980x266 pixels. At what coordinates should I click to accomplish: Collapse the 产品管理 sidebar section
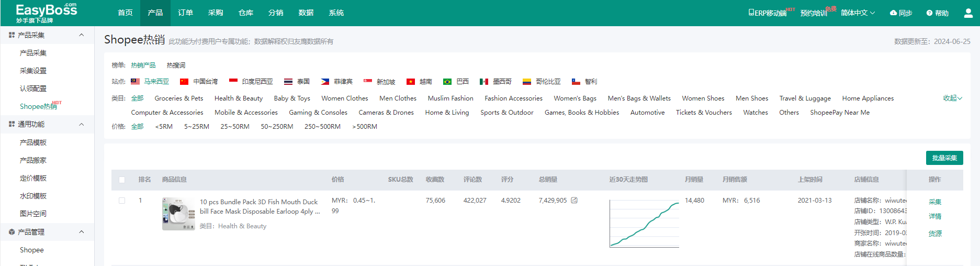82,232
